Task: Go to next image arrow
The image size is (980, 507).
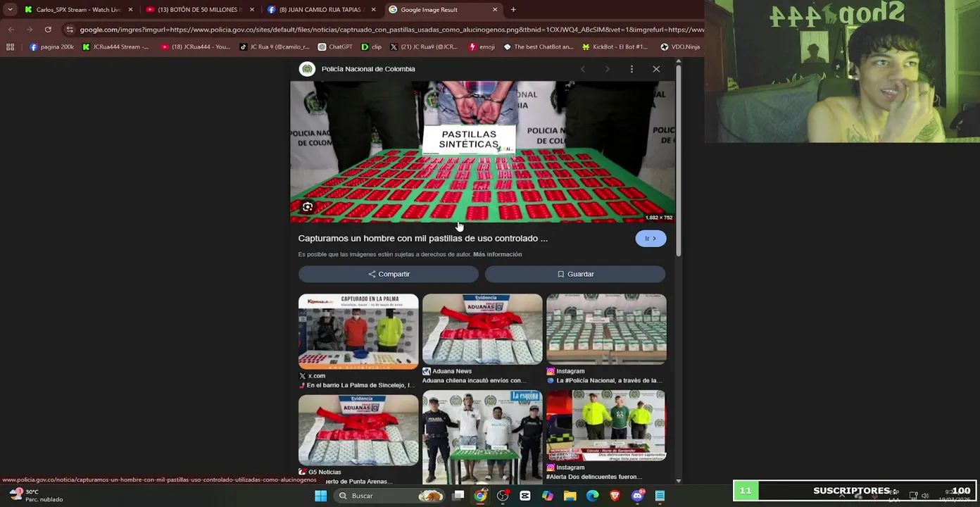Action: coord(607,69)
